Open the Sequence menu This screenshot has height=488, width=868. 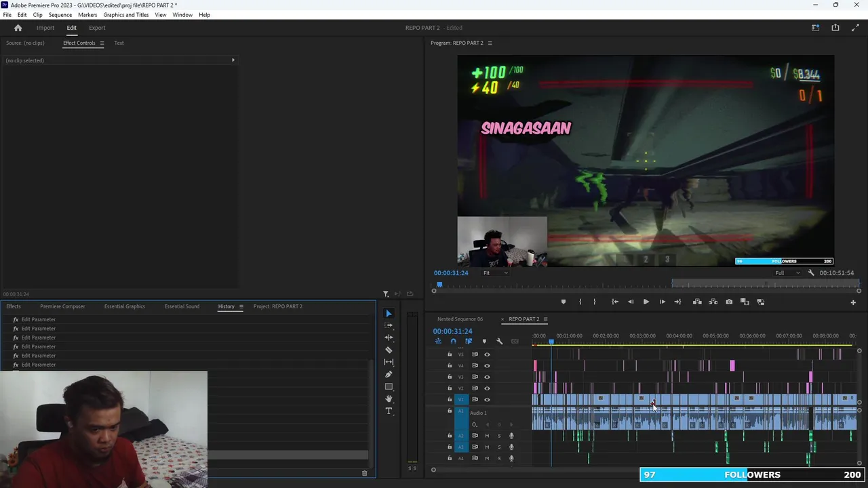coord(60,14)
